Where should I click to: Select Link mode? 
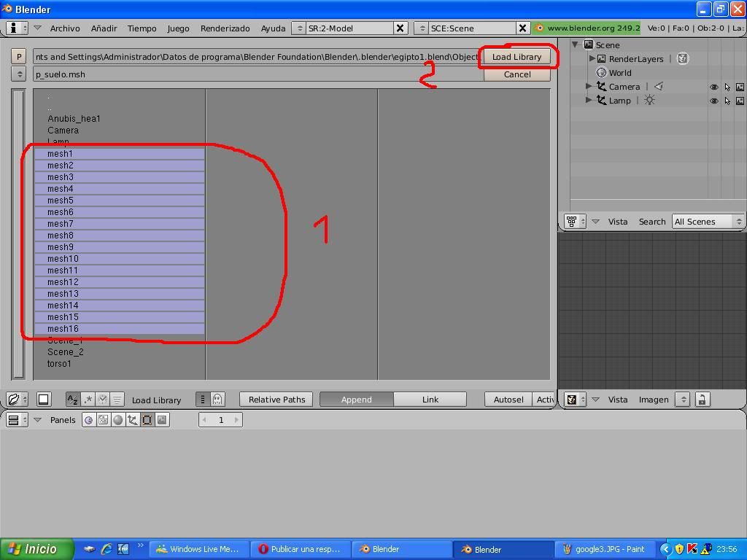(430, 400)
